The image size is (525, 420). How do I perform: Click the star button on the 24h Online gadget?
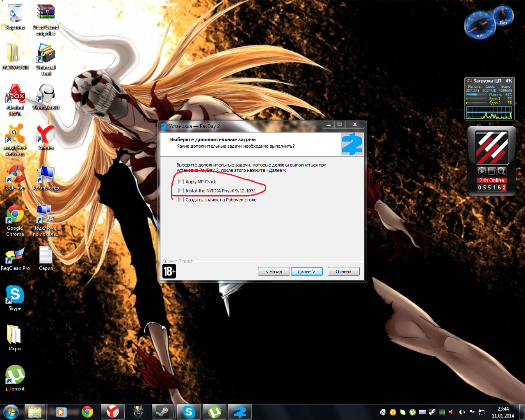[x=482, y=171]
